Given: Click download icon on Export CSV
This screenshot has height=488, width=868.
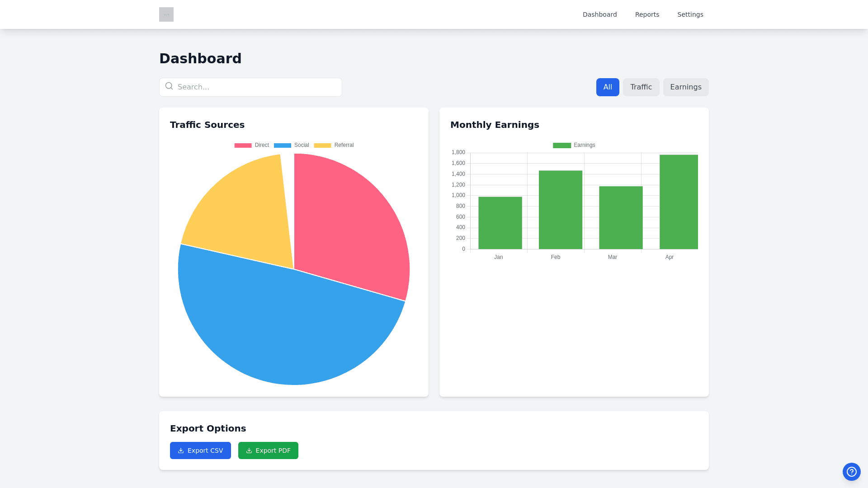Looking at the screenshot, I should tap(181, 450).
